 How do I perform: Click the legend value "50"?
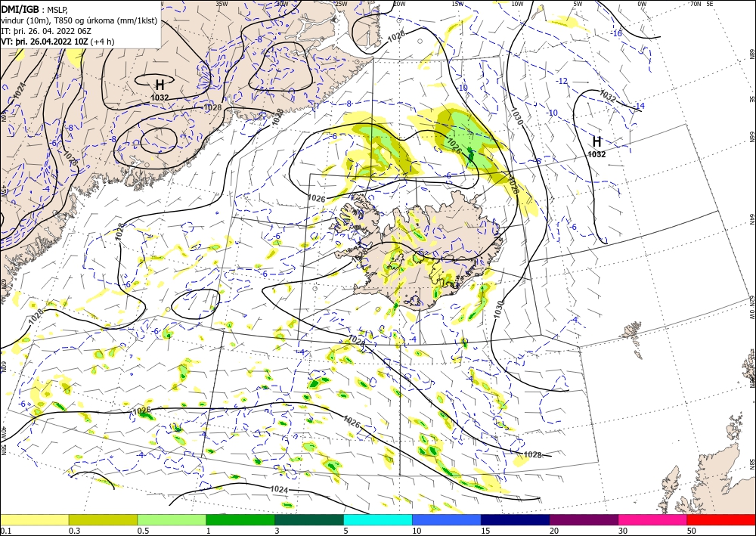692,531
